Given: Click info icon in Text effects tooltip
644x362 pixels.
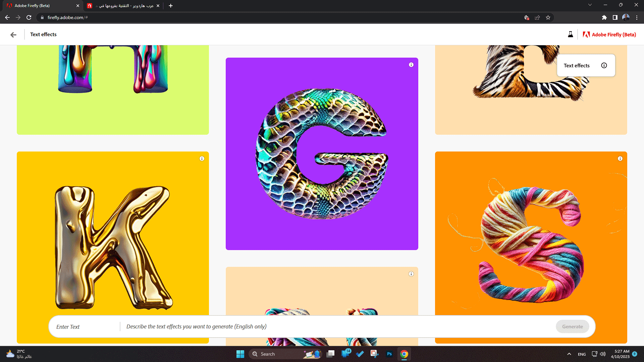Looking at the screenshot, I should [604, 65].
